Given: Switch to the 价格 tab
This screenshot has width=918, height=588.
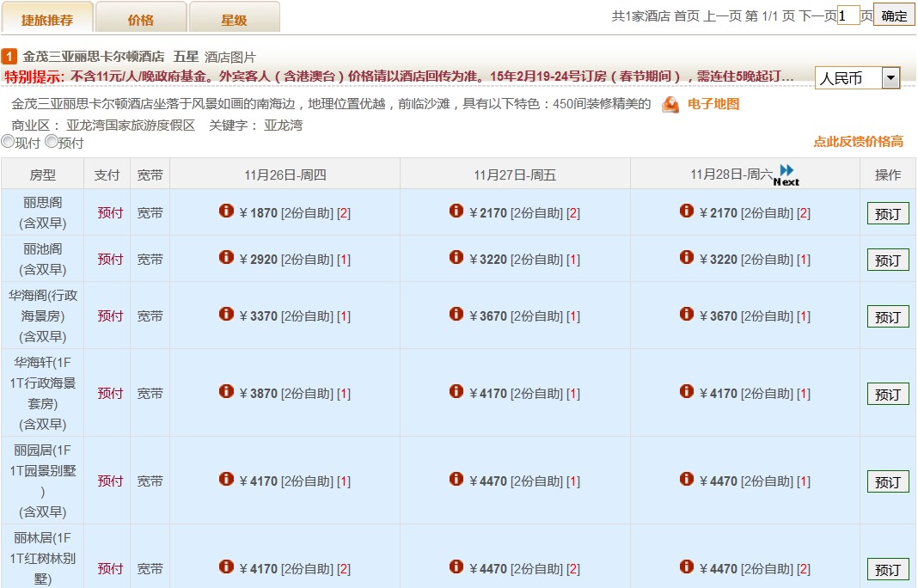Looking at the screenshot, I should coord(141,19).
